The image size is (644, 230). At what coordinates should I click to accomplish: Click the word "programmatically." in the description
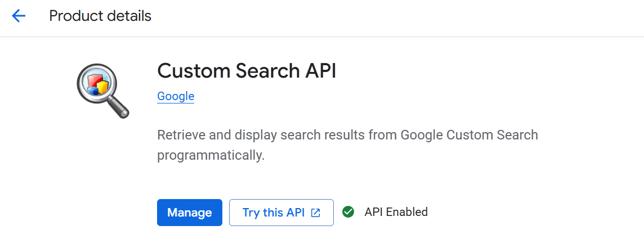coord(211,155)
